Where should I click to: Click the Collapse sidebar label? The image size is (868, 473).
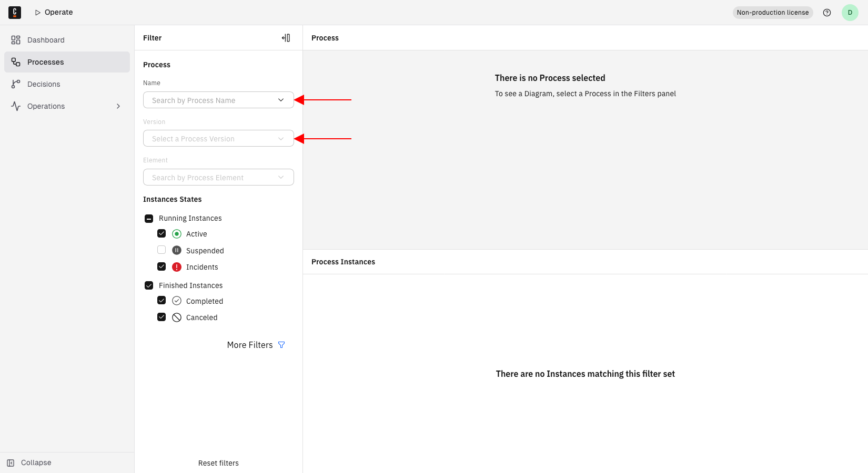[x=36, y=462]
